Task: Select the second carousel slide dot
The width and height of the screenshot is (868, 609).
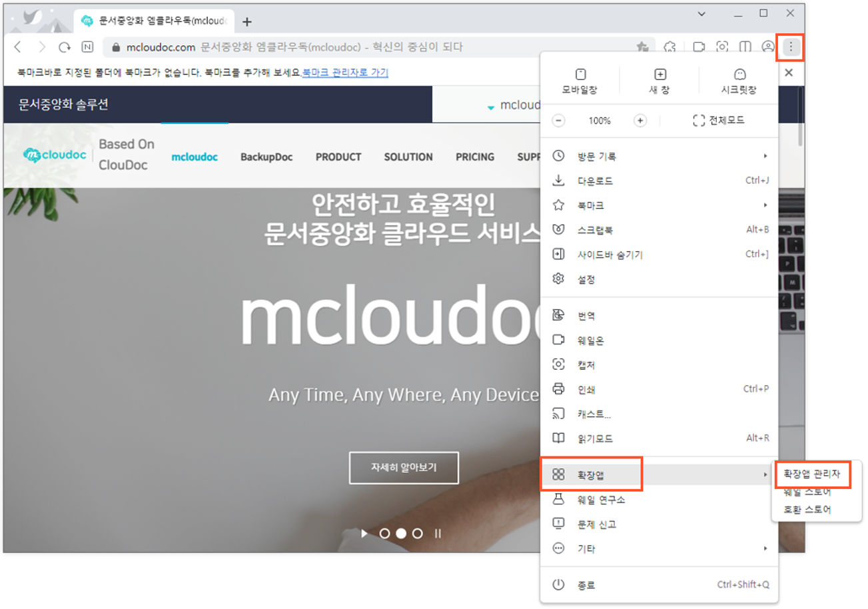Action: point(401,533)
